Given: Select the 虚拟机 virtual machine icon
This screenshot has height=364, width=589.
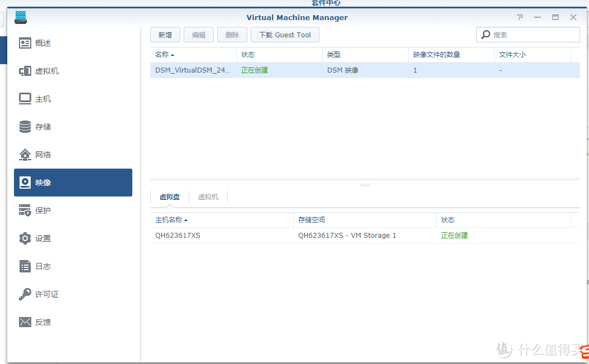Looking at the screenshot, I should click(25, 71).
